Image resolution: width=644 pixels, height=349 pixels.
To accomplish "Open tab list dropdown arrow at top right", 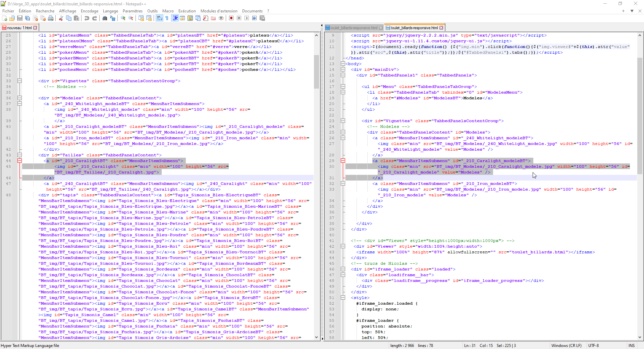I will click(x=632, y=11).
